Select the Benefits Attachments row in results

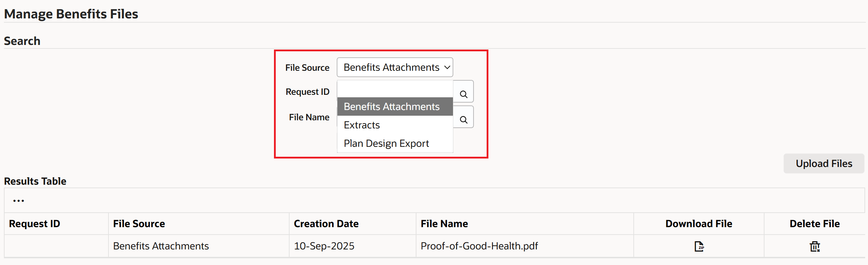click(x=161, y=246)
